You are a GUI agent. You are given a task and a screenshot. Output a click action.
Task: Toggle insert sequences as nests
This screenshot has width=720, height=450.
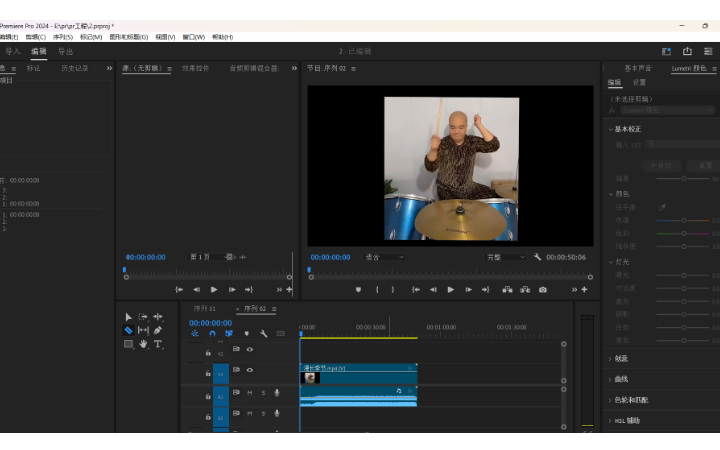pos(195,334)
